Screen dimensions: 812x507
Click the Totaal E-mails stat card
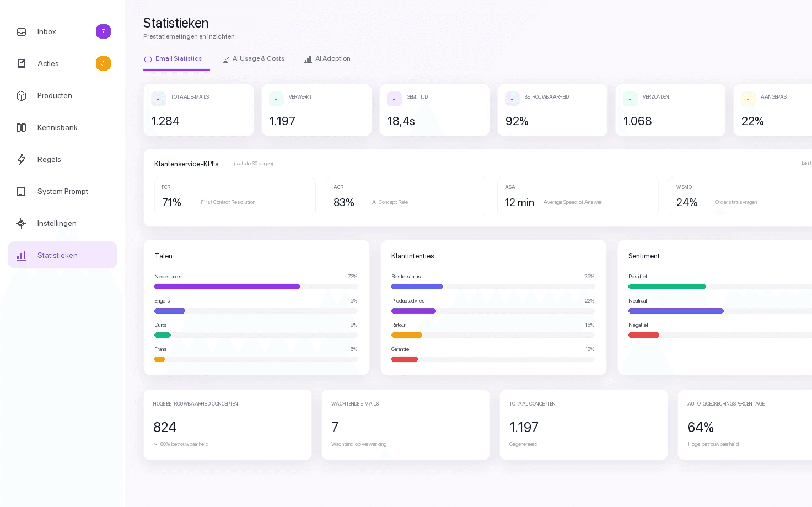pyautogui.click(x=198, y=110)
